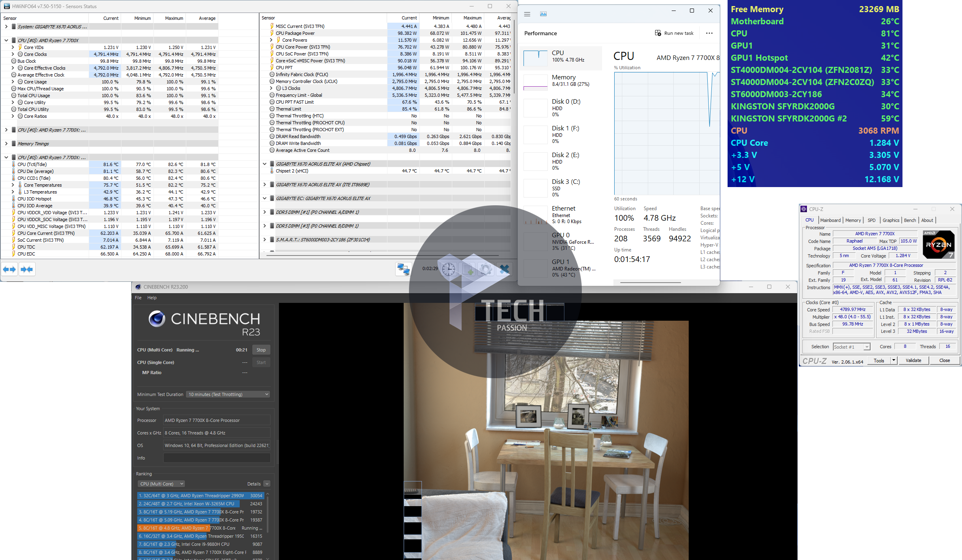The height and width of the screenshot is (560, 962).
Task: Switch to CPU-Z Memory tab
Action: click(x=853, y=220)
